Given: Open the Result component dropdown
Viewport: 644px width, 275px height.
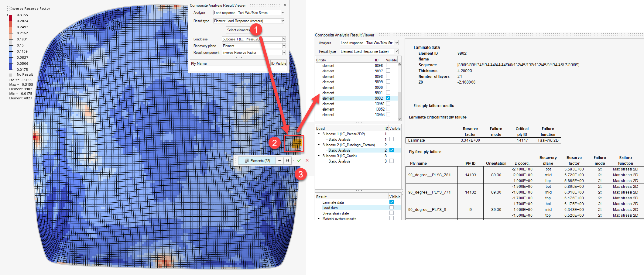Looking at the screenshot, I should (x=284, y=53).
